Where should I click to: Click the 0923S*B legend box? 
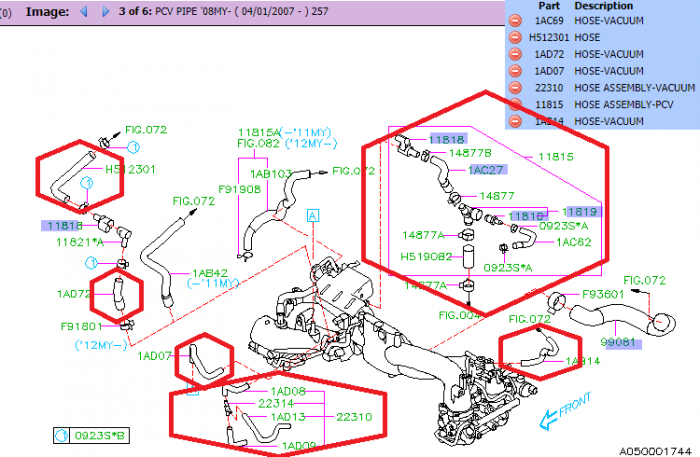89,435
